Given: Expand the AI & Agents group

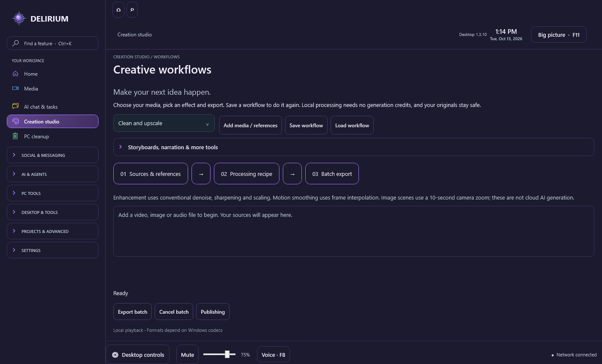Looking at the screenshot, I should pyautogui.click(x=52, y=174).
